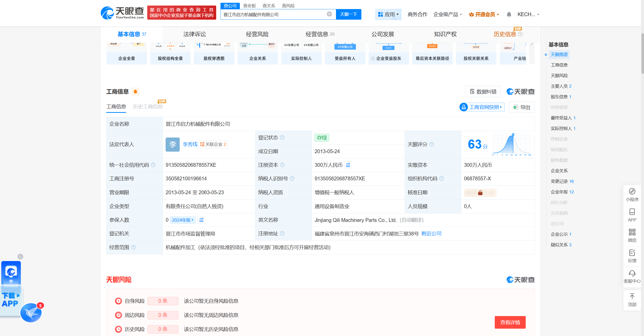644x336 pixels.
Task: Click orange alert bell beside 工商信息
Action: [135, 92]
